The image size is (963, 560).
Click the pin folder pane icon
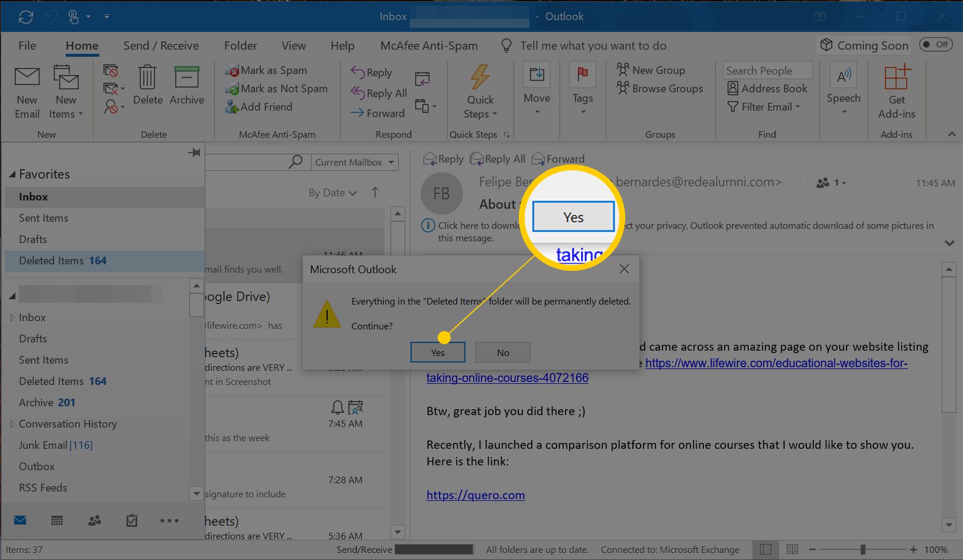click(194, 153)
